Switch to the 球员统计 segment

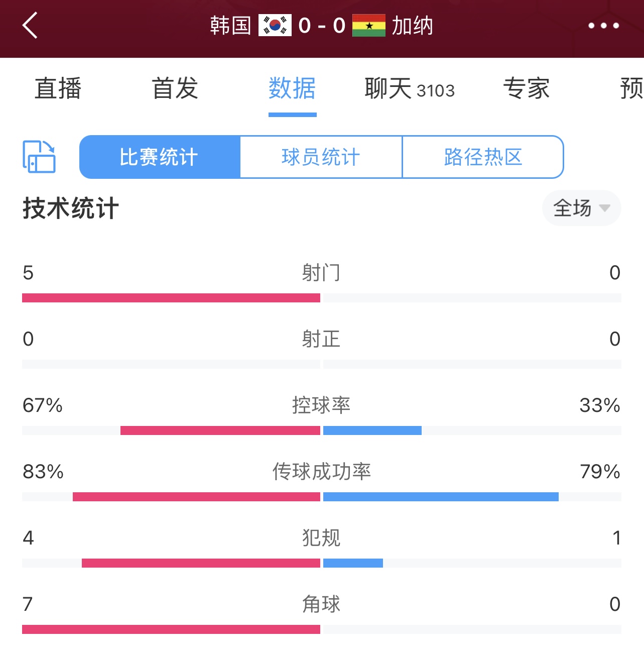coord(321,157)
